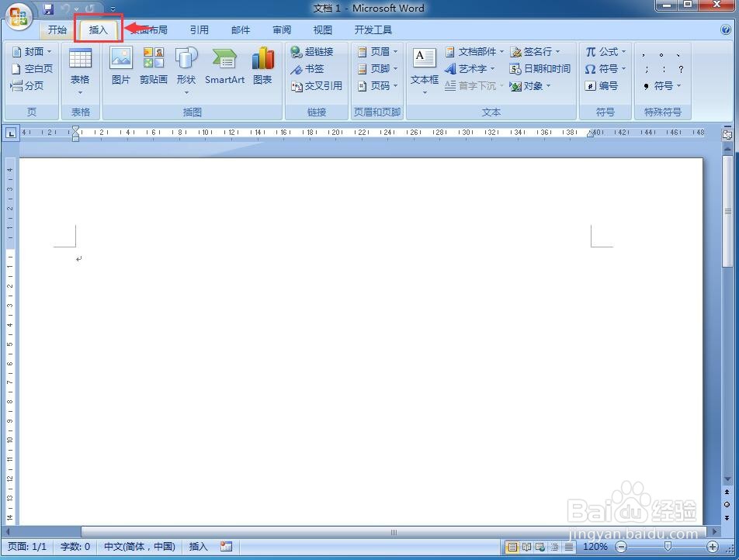Open Quick Parts (文档部件) menu

474,51
